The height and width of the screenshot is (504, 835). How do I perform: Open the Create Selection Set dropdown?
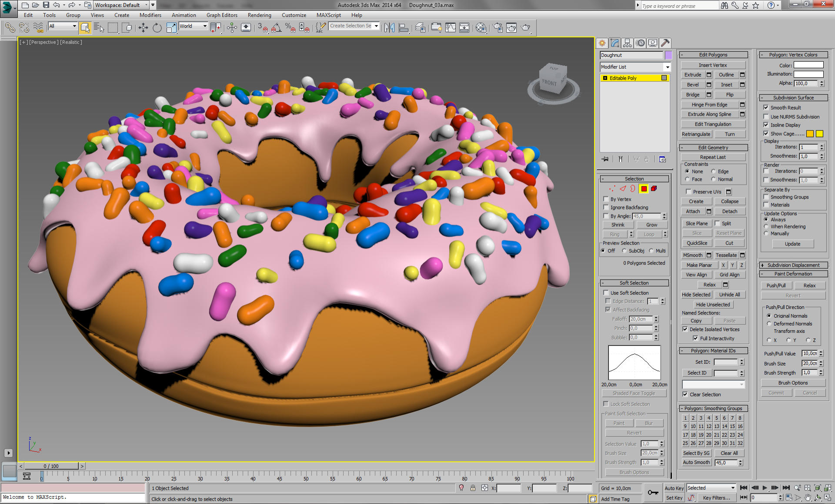click(x=354, y=26)
